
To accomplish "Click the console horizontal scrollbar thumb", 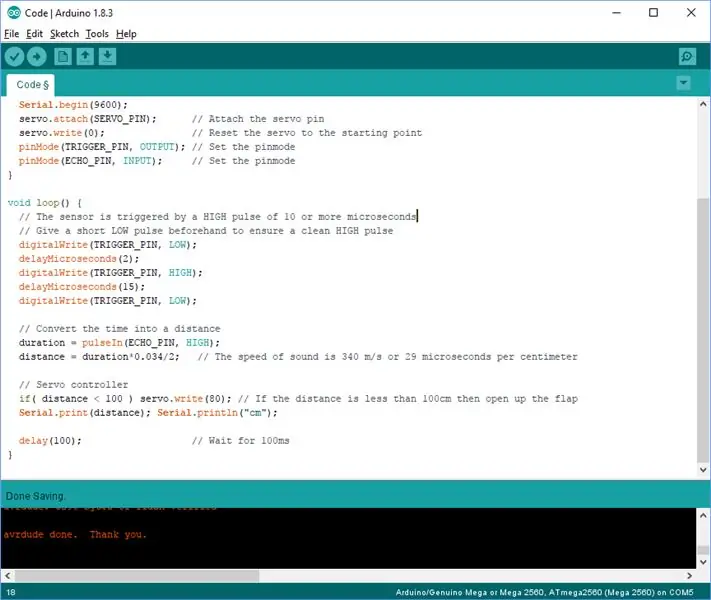I will [x=137, y=576].
